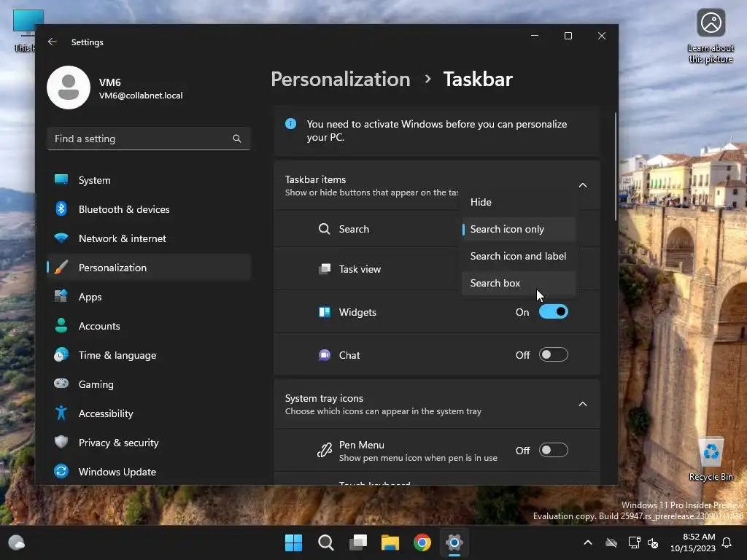
Task: Click inside the Find a setting field
Action: pos(149,139)
